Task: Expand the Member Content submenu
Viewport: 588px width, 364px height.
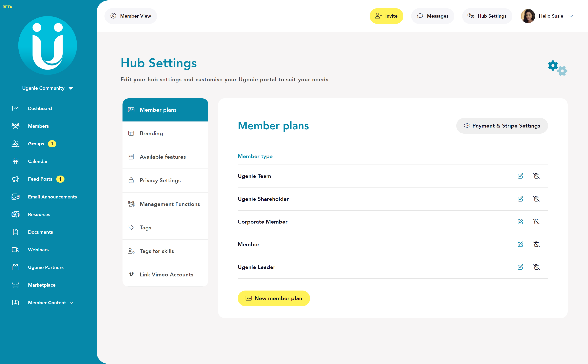Action: click(71, 303)
